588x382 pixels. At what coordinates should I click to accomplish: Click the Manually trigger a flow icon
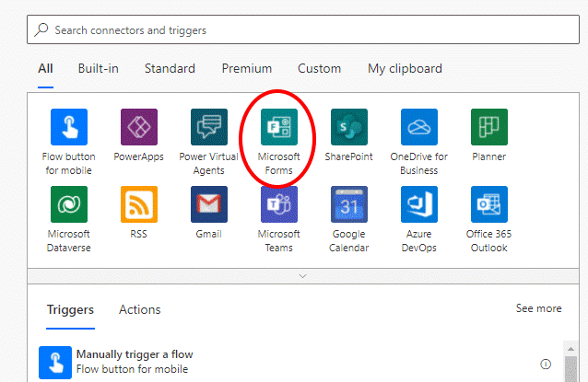click(55, 363)
